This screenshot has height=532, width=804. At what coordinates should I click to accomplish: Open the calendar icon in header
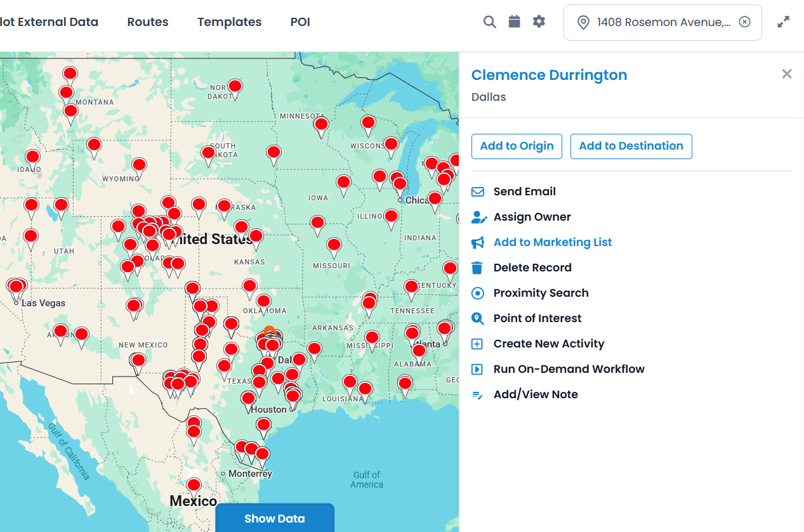click(514, 22)
